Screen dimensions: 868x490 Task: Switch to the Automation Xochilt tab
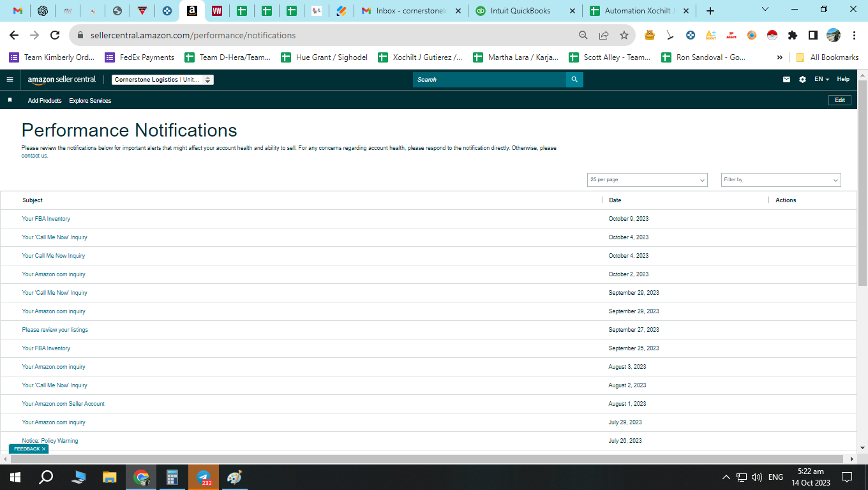[640, 11]
